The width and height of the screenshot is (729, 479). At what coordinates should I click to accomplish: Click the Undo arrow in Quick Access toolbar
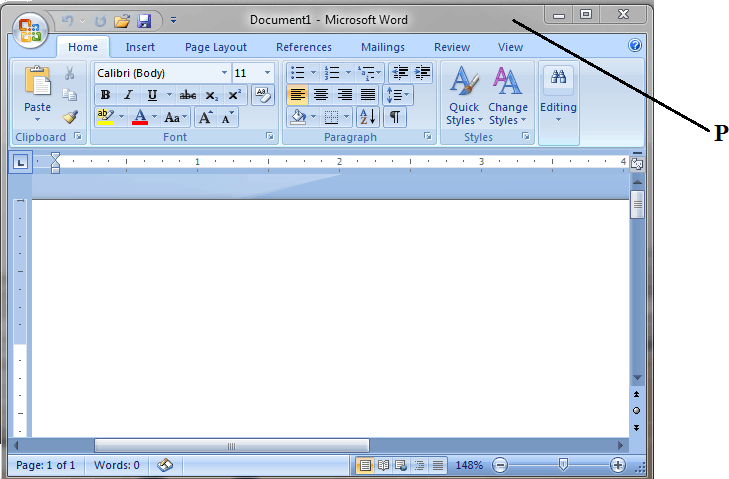67,21
